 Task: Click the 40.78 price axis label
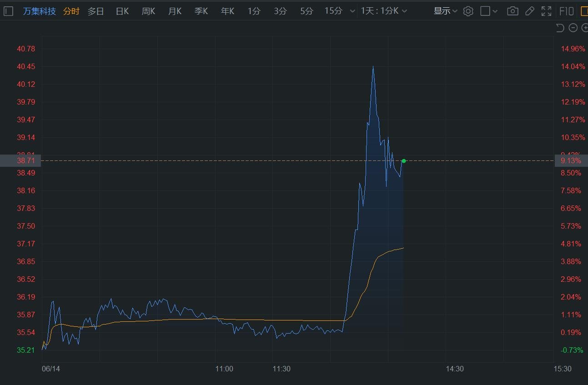[x=26, y=49]
